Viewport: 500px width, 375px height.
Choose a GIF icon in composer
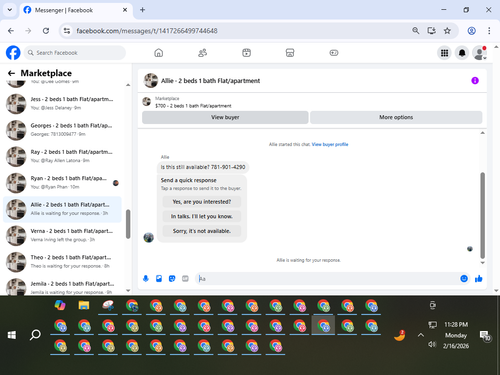point(185,279)
